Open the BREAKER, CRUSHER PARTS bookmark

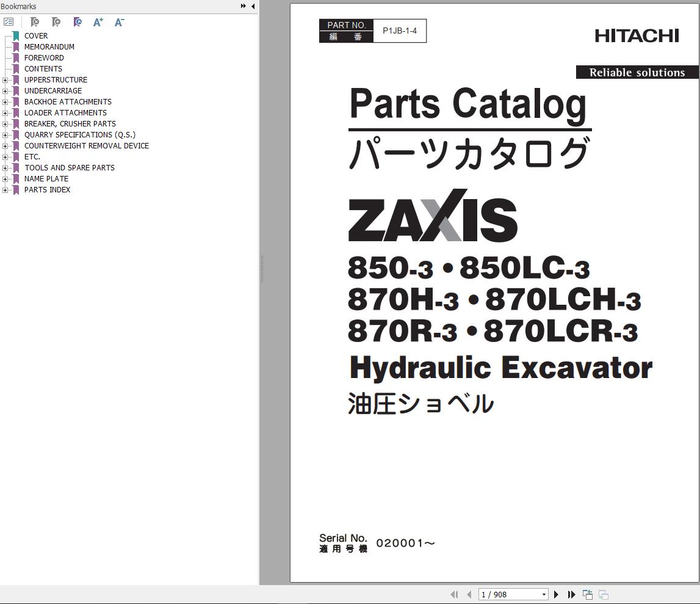pos(70,124)
